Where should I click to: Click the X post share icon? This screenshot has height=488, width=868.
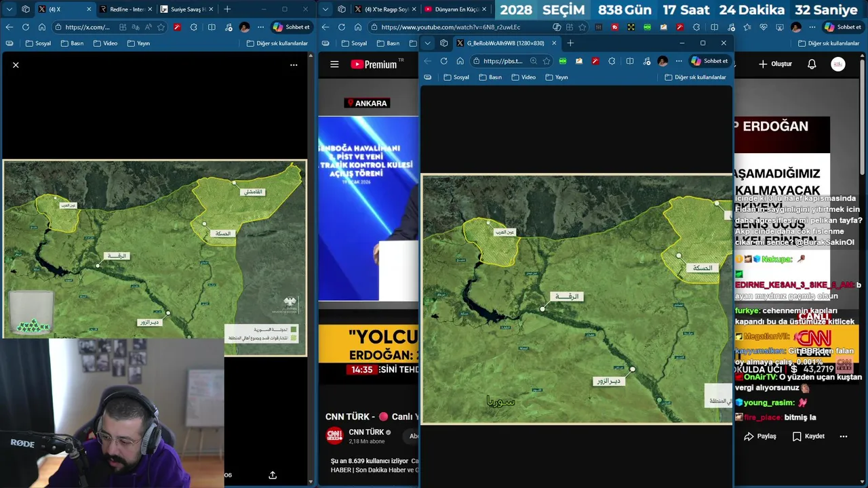(273, 475)
